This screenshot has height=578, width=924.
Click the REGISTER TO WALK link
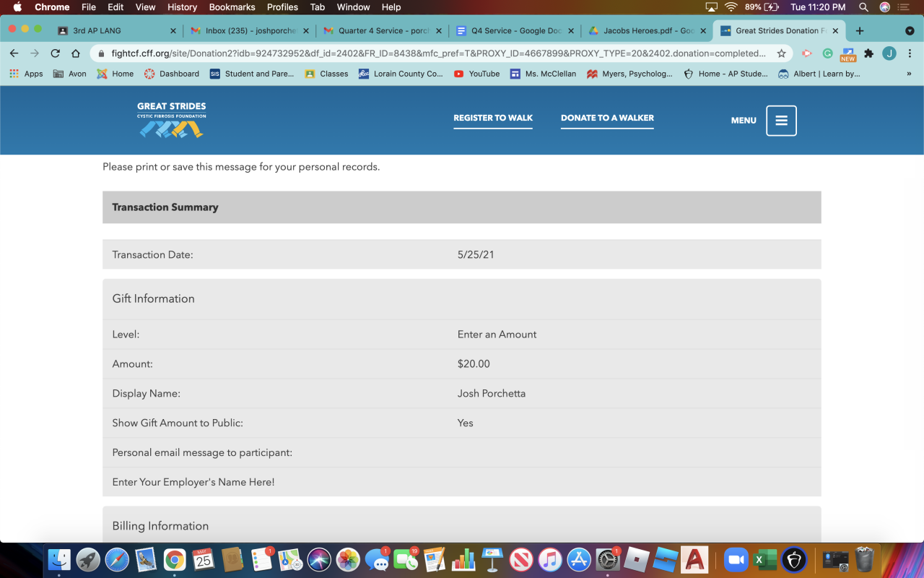click(x=493, y=118)
